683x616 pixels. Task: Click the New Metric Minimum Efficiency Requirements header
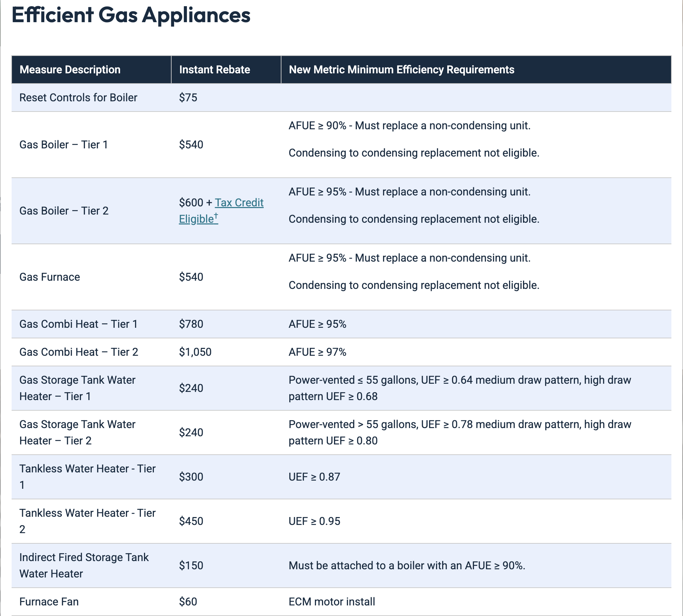click(401, 70)
